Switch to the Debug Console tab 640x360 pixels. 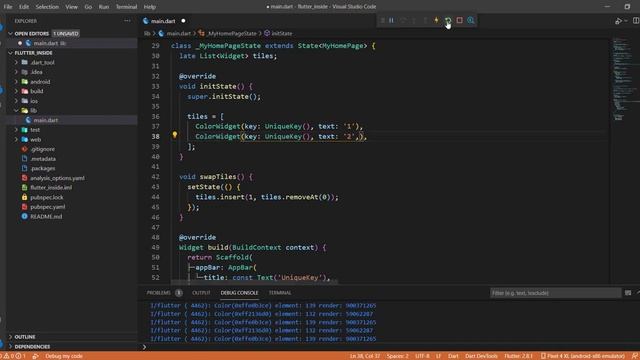[239, 293]
